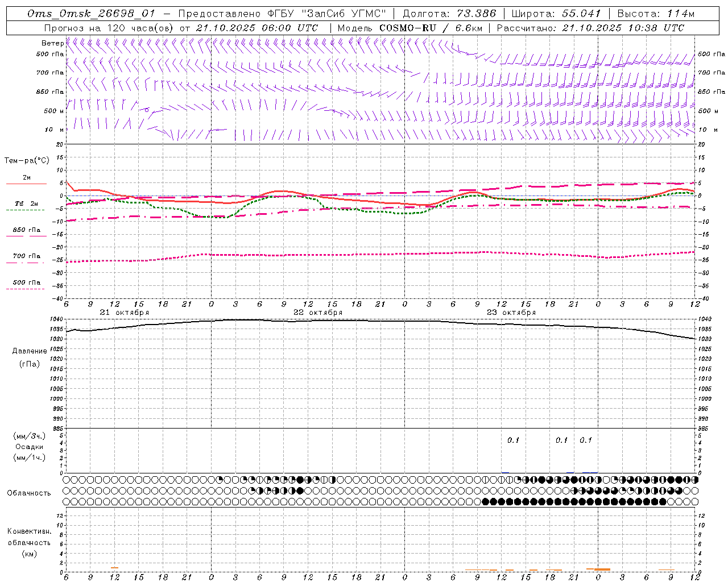Click the Рассчитано: 21.10.2025 10:38 UTC text

pos(590,28)
